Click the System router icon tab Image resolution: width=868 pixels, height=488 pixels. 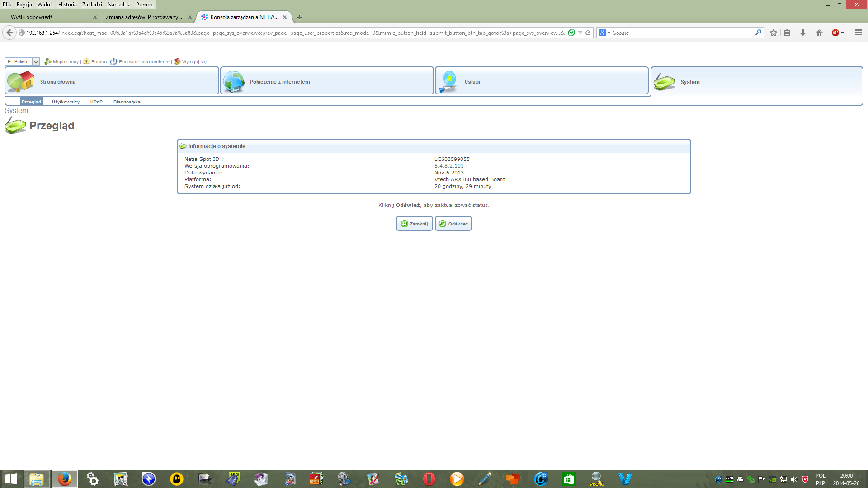[664, 82]
